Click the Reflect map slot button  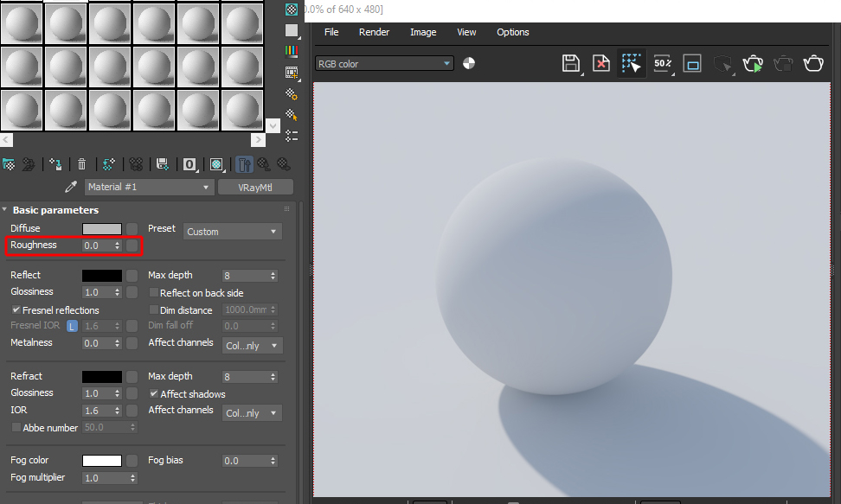pyautogui.click(x=132, y=276)
